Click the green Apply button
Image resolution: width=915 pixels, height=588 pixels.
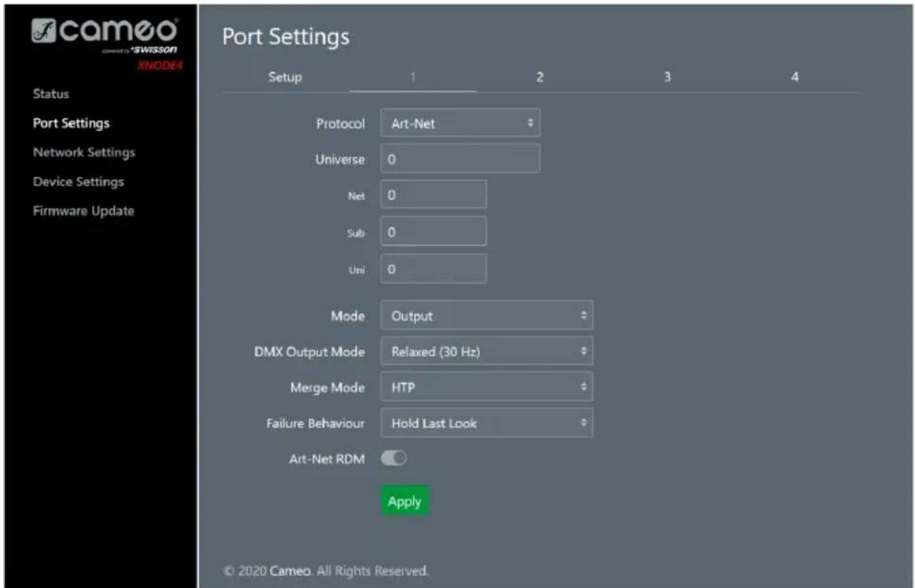tap(405, 501)
